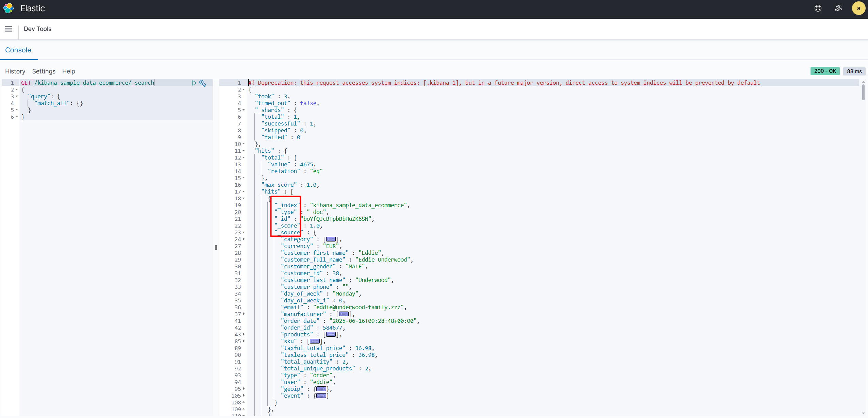Collapse the query block in request editor

pos(16,97)
